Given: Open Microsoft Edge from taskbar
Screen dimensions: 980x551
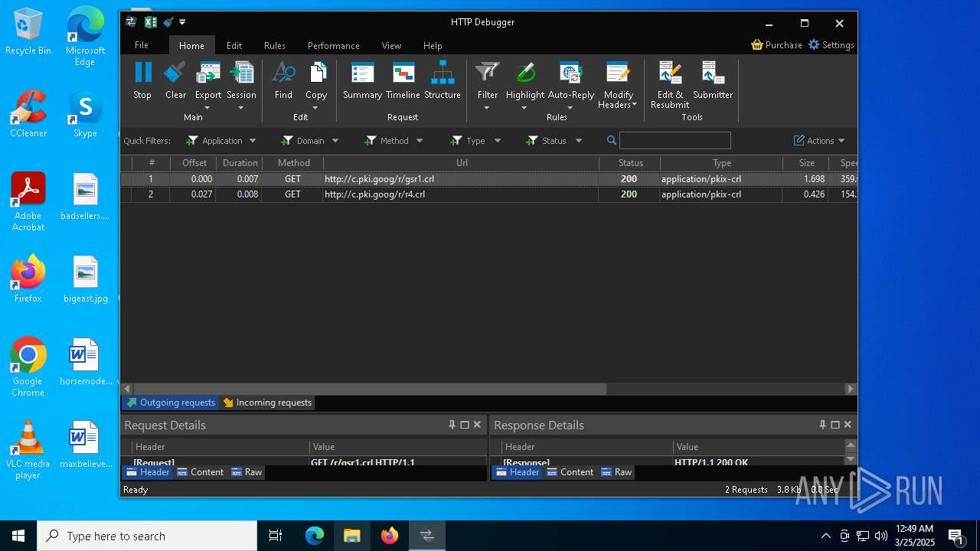Looking at the screenshot, I should click(315, 536).
